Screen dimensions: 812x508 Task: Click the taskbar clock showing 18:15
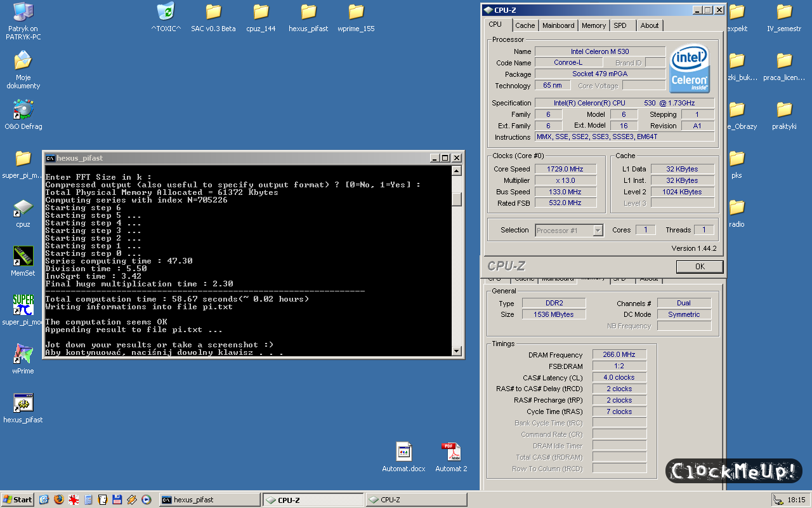(796, 500)
